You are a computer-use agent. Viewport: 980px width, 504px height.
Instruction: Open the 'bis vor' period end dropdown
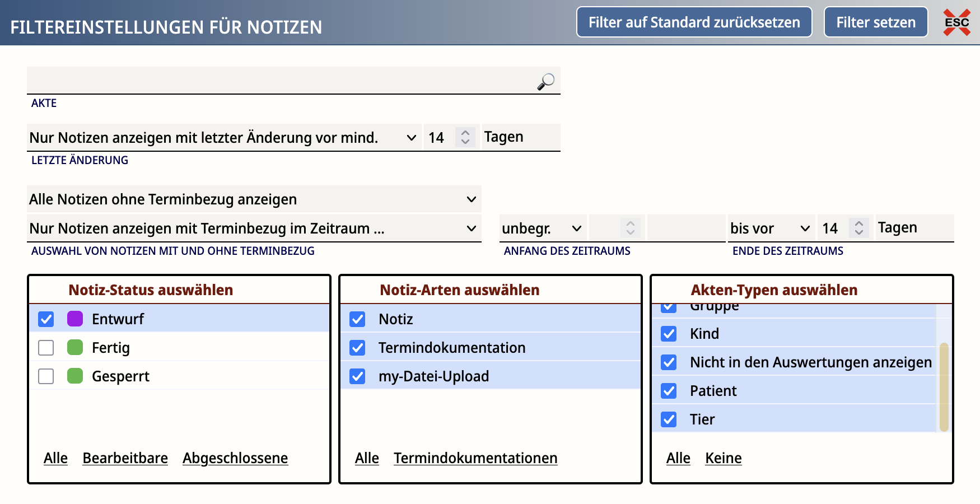771,228
